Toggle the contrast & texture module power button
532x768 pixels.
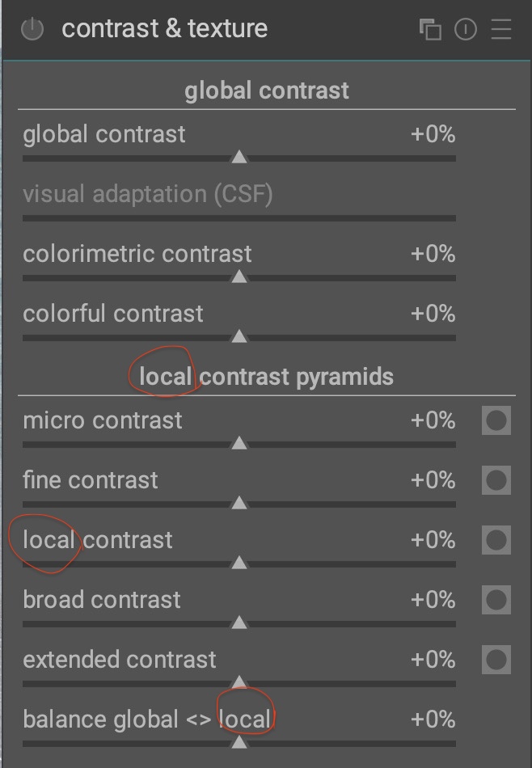[x=32, y=30]
